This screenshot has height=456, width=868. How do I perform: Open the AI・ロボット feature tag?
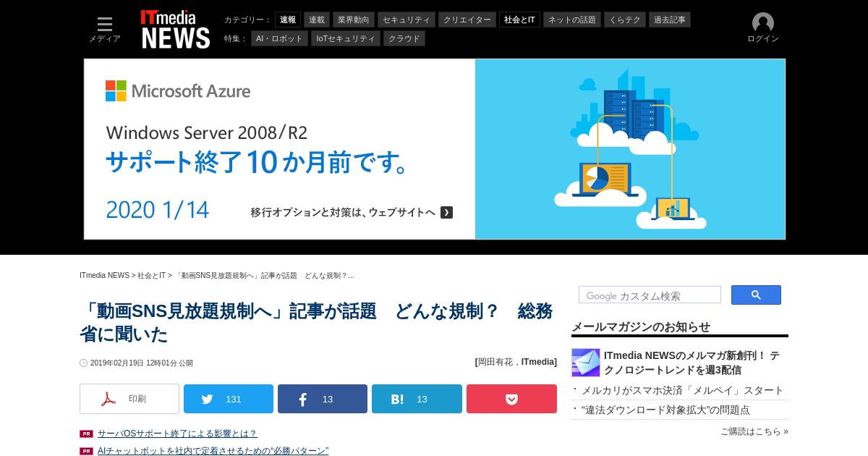(x=279, y=38)
